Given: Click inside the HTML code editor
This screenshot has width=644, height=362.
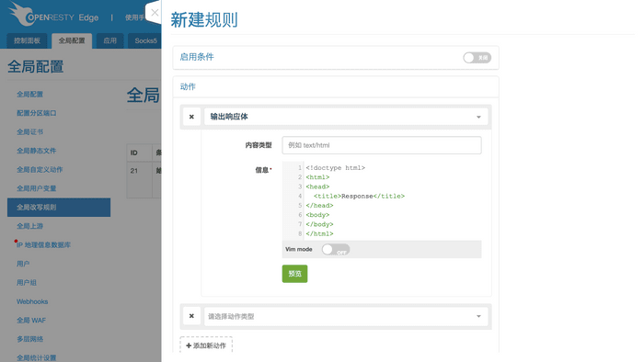Looking at the screenshot, I should click(x=382, y=201).
